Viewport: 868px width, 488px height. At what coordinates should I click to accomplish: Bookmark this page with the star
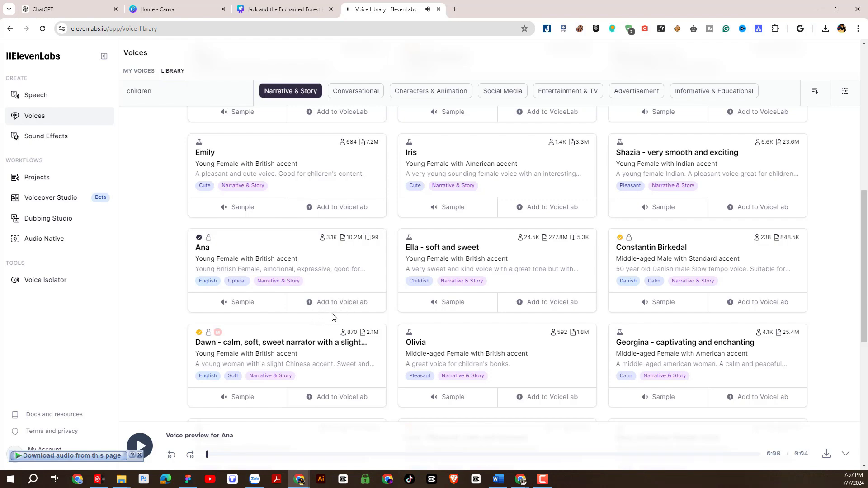(x=524, y=28)
